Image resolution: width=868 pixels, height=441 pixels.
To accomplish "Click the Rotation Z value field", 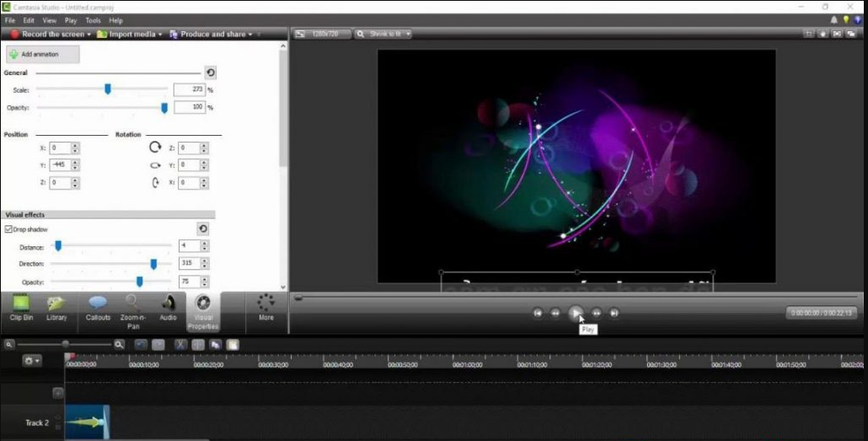I will (x=189, y=148).
